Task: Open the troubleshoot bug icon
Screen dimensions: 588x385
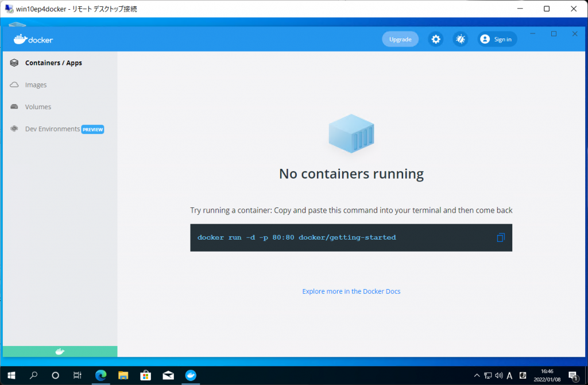Action: pos(460,39)
